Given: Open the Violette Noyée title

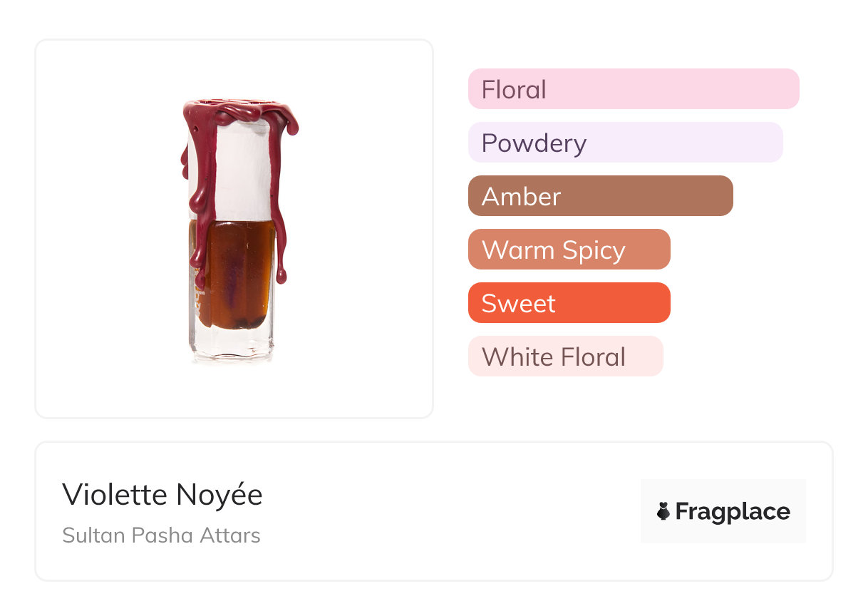Looking at the screenshot, I should [162, 495].
